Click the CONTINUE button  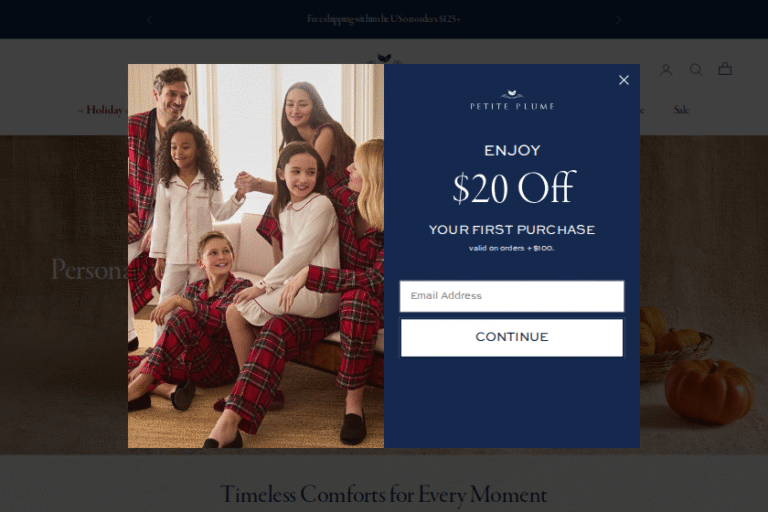point(512,338)
